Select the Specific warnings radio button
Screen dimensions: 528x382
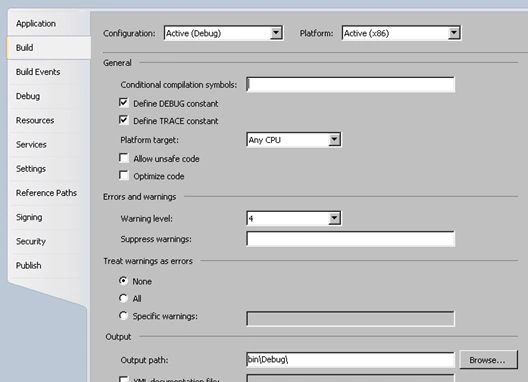click(123, 316)
